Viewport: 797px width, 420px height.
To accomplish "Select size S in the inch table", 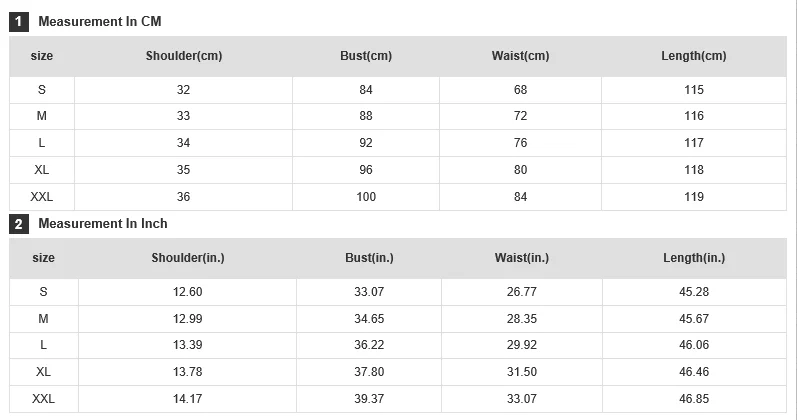I will coord(44,292).
